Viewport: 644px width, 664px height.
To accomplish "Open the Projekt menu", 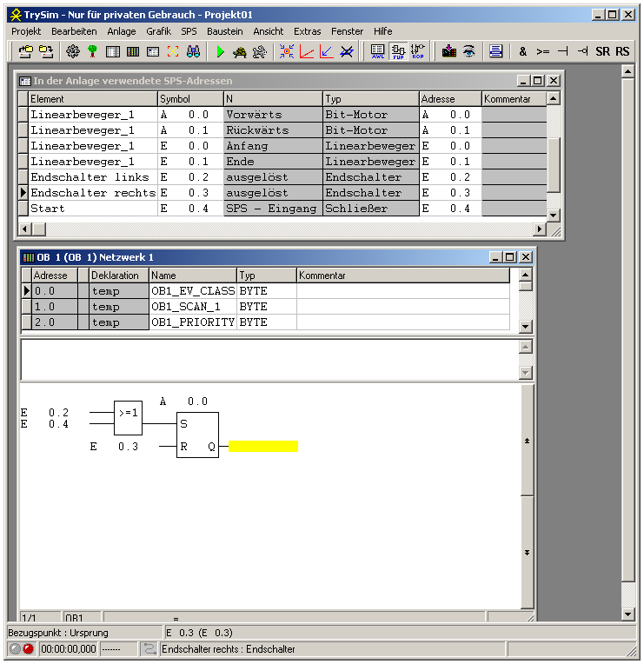I will coord(26,30).
